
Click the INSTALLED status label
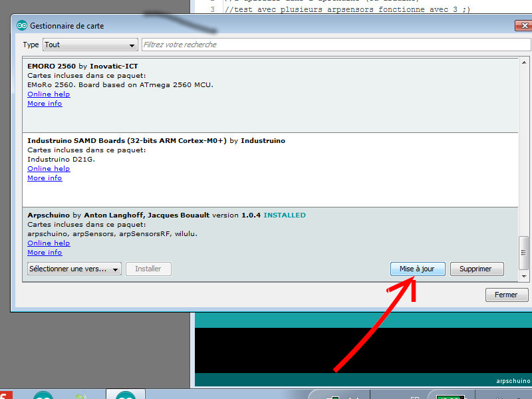click(285, 215)
